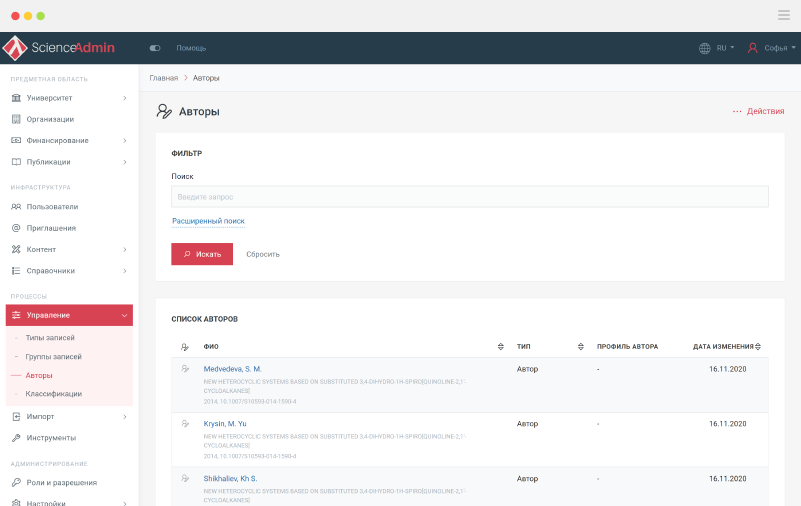Open author Shikhaliev, Kh S. link

230,478
